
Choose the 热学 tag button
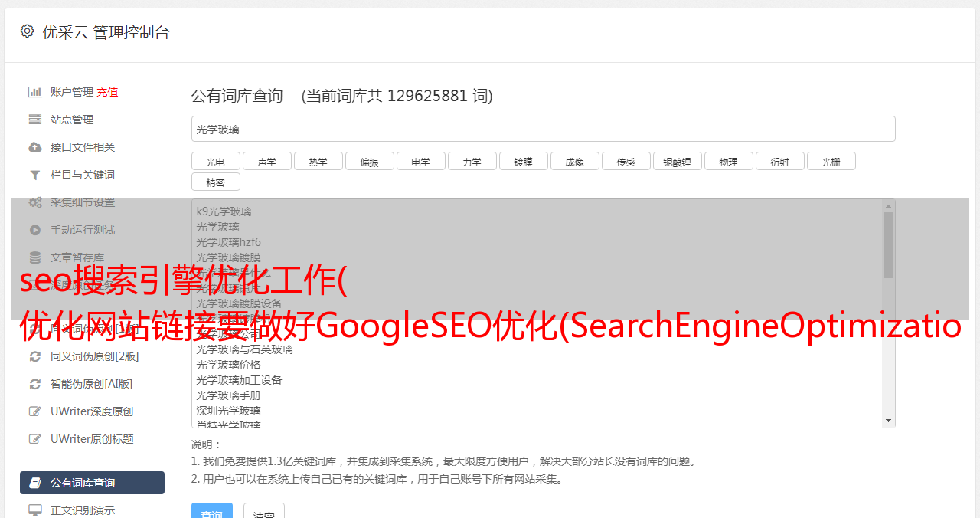click(318, 162)
